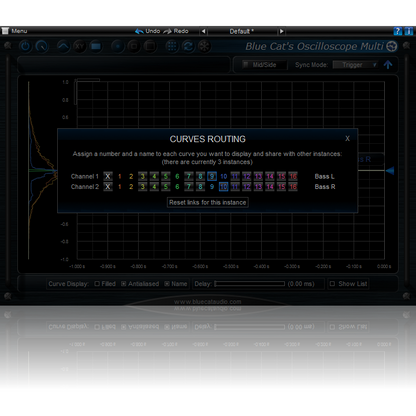Go to previous preset with left arrow
Image resolution: width=416 pixels, height=416 pixels.
tap(204, 31)
